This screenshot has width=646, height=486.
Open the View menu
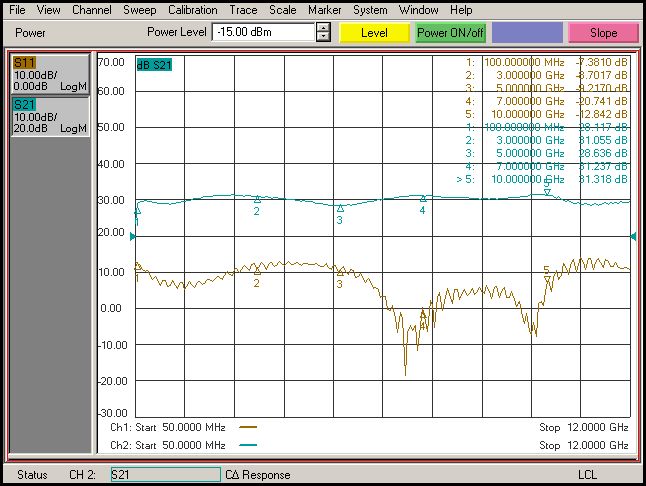point(48,9)
